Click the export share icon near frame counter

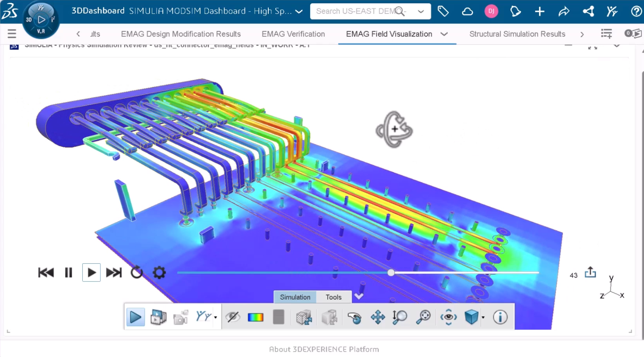[590, 272]
